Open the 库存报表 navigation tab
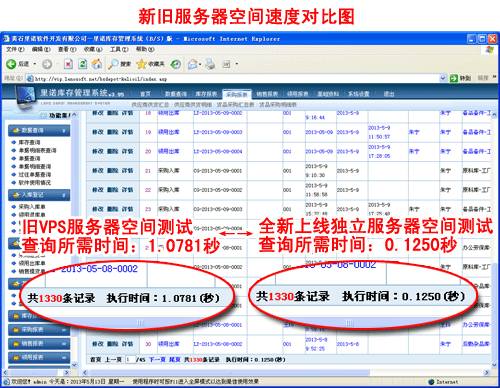Screen dimensions: 500x388 (x=206, y=94)
